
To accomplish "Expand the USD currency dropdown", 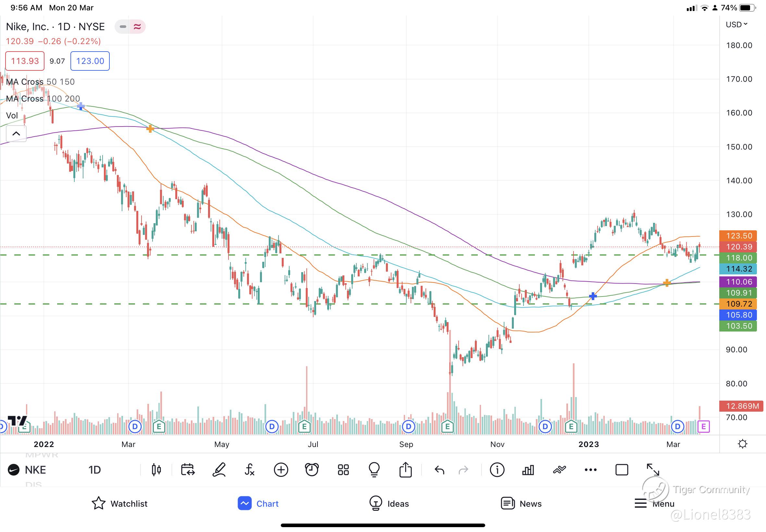I will [x=736, y=25].
